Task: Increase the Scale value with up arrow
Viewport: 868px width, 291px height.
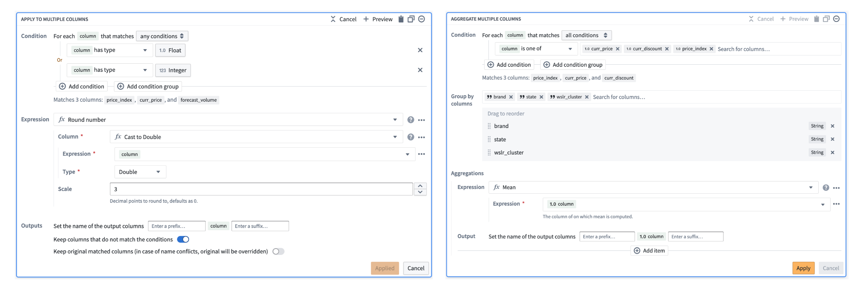Action: [420, 186]
